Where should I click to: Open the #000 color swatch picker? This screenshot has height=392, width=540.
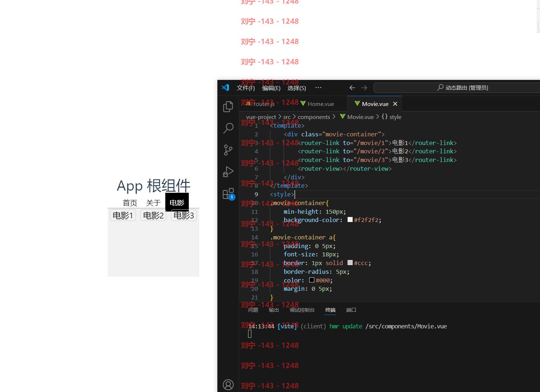click(x=311, y=280)
